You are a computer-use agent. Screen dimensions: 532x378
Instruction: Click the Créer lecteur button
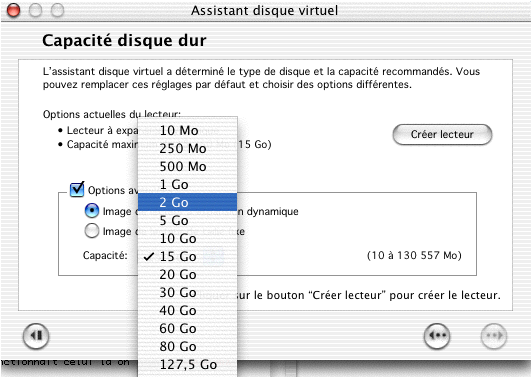click(442, 134)
